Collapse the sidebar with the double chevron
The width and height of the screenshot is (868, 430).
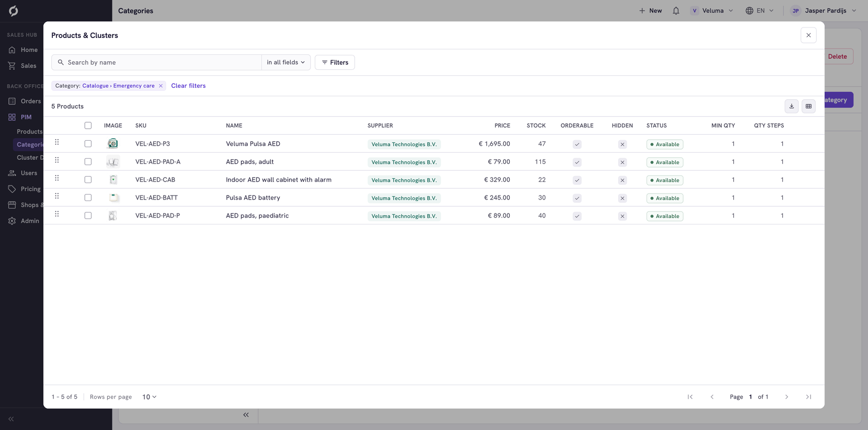click(11, 419)
